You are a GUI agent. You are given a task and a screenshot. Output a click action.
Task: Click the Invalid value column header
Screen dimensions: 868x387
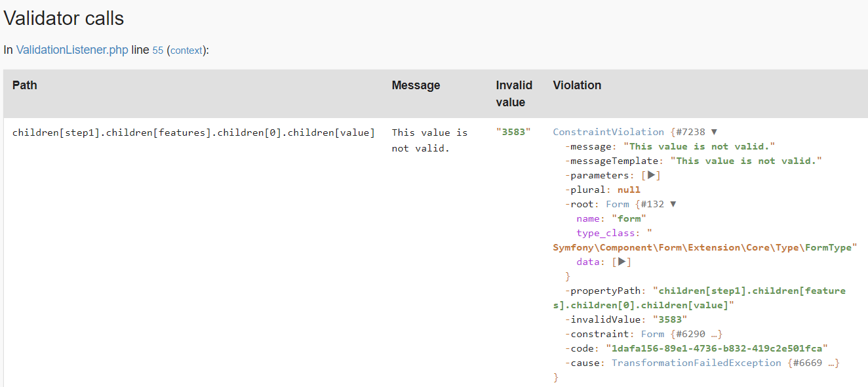(x=514, y=93)
